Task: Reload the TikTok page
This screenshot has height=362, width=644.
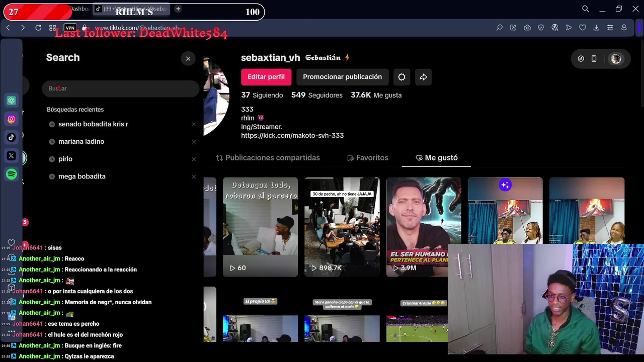Action: [38, 28]
